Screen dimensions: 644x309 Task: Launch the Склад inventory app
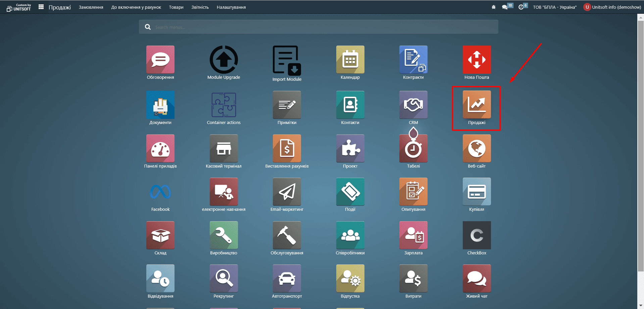160,235
